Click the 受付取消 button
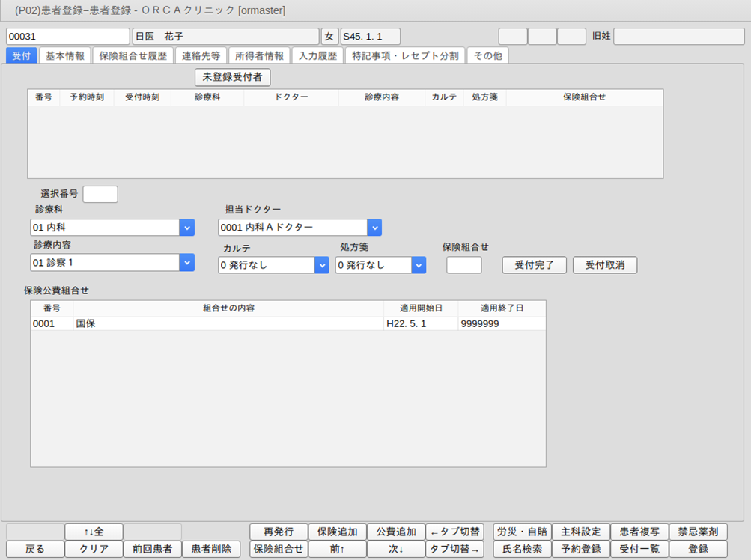This screenshot has height=560, width=751. point(604,265)
